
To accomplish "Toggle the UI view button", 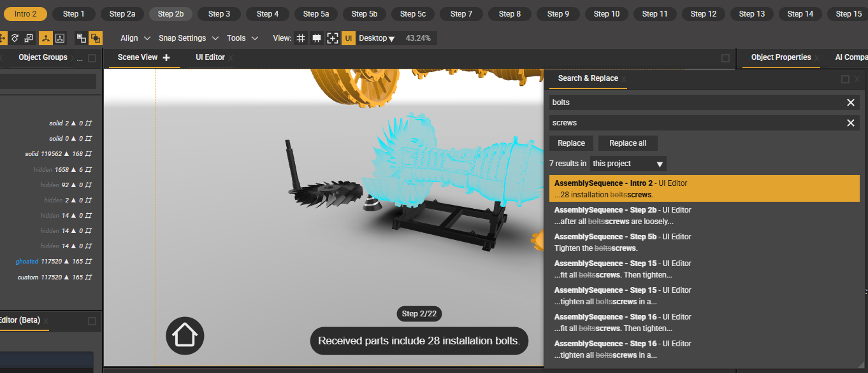I will [x=349, y=38].
